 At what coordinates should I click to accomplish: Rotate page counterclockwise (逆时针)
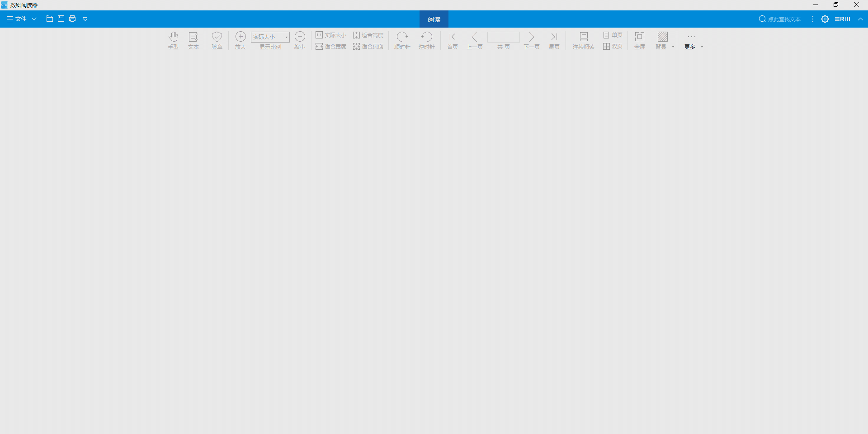click(427, 40)
